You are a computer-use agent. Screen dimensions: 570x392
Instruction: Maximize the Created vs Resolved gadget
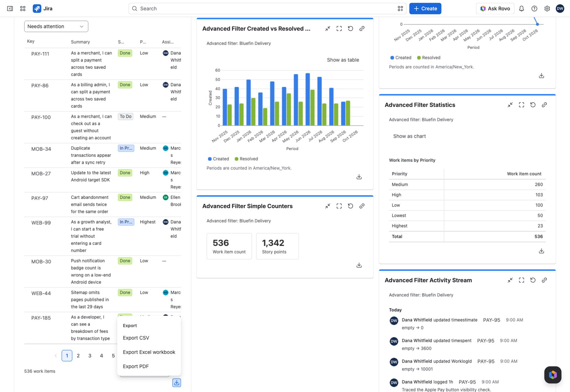pyautogui.click(x=339, y=29)
